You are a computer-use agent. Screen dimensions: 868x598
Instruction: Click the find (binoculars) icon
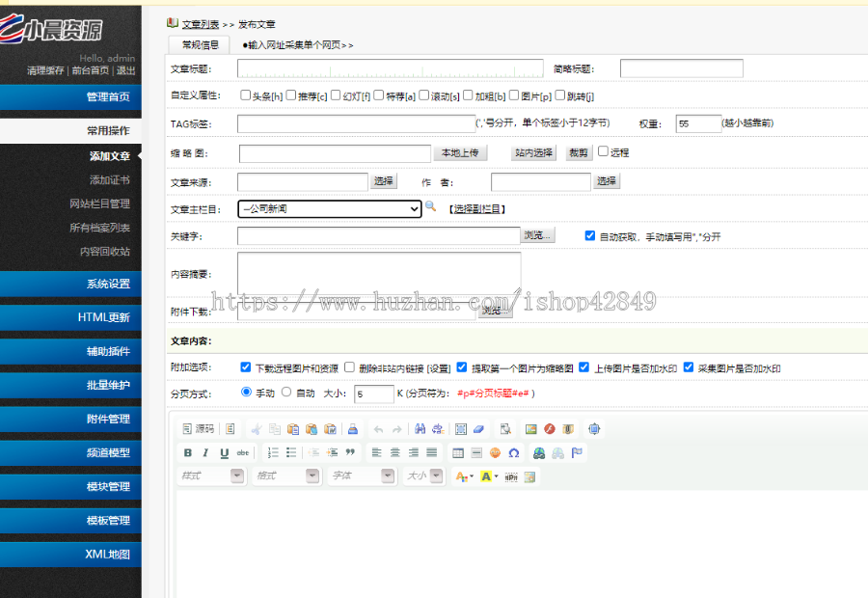420,429
